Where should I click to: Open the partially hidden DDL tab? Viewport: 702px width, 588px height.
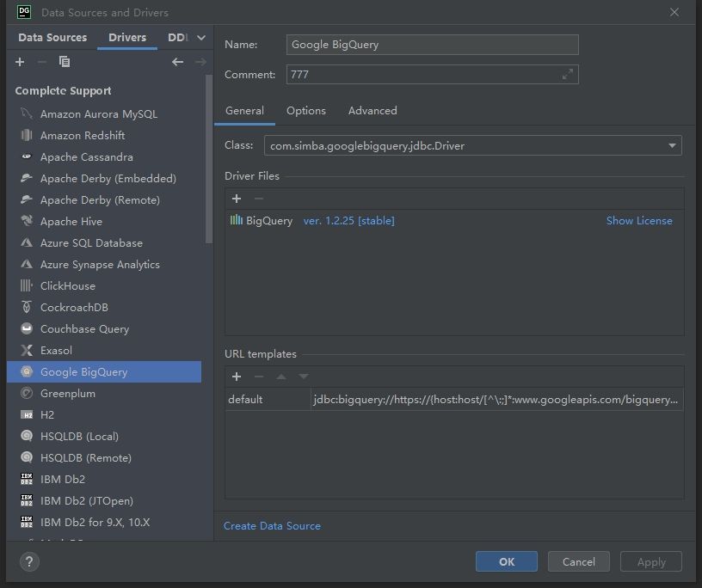tap(178, 38)
